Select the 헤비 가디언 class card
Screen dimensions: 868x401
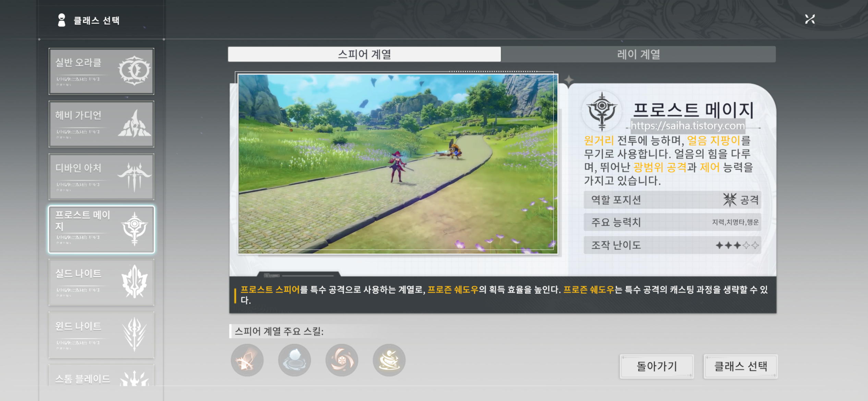(101, 124)
